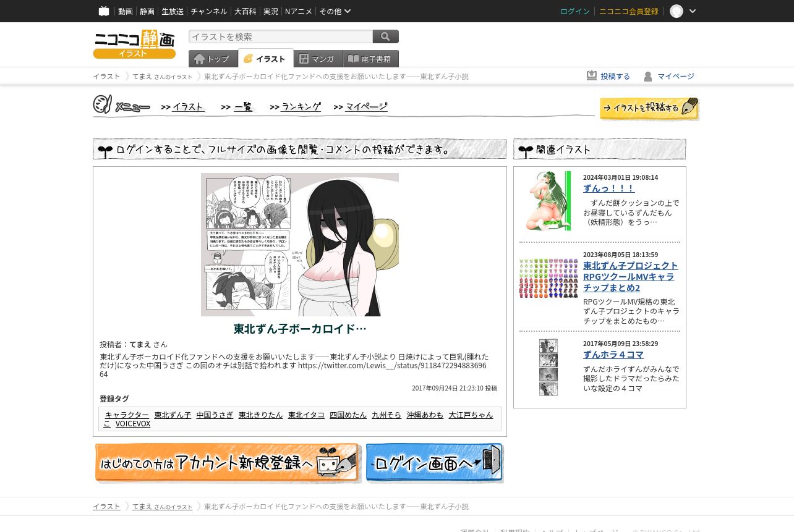The height and width of the screenshot is (532, 794).
Task: Click the 中国うさぎ tag
Action: [215, 415]
